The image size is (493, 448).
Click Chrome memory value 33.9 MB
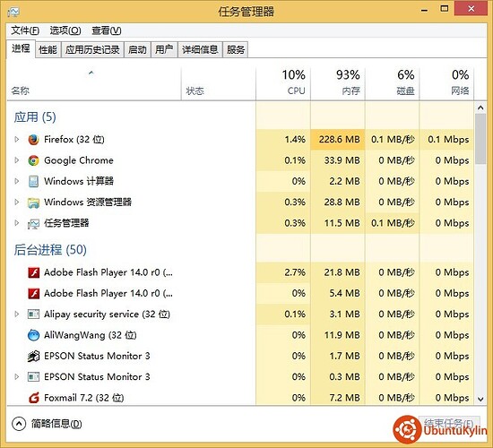(342, 160)
